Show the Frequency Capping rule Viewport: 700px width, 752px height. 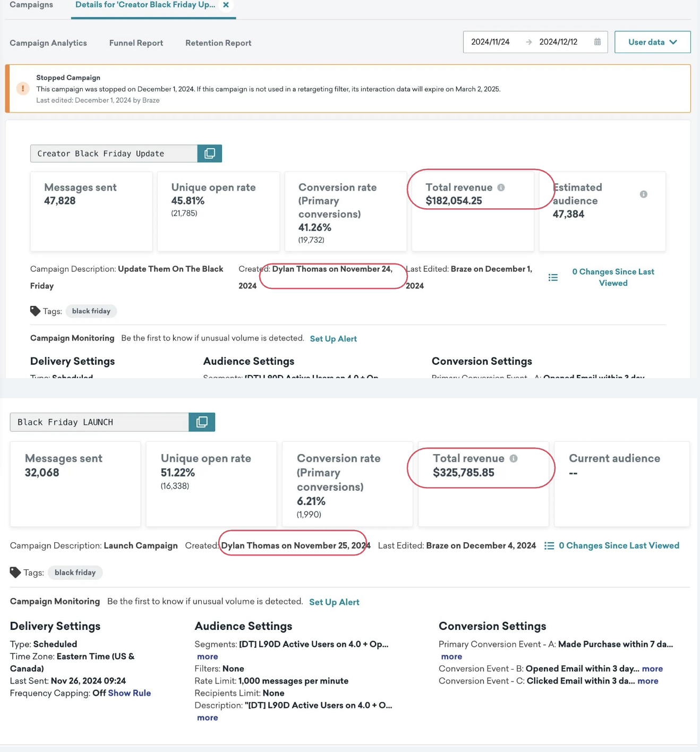pos(129,693)
